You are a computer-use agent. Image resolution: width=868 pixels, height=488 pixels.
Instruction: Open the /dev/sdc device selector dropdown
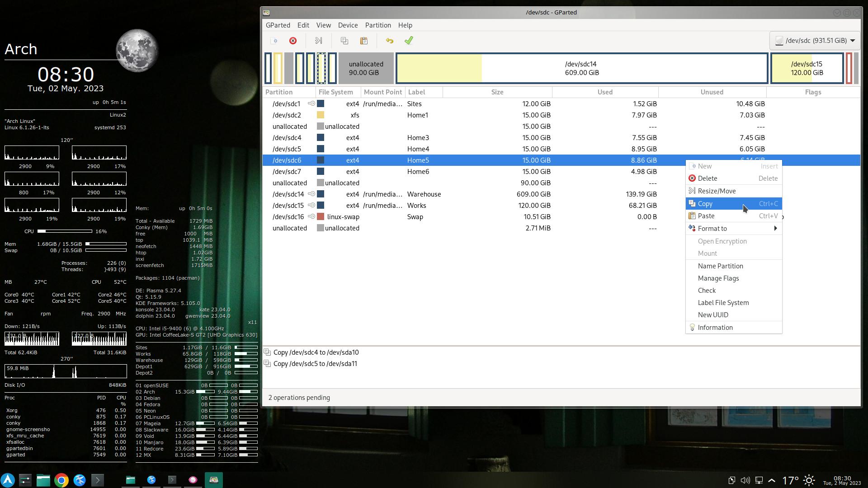point(815,41)
